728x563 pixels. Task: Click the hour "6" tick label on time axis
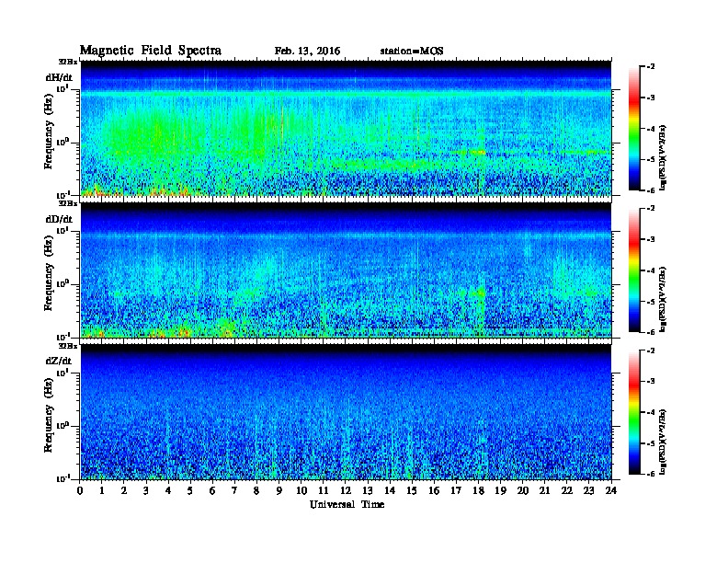coord(213,491)
